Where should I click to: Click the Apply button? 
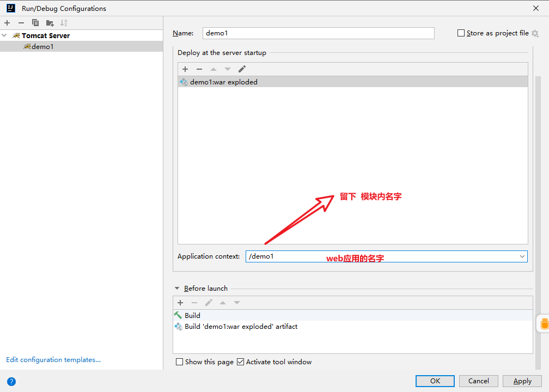522,381
